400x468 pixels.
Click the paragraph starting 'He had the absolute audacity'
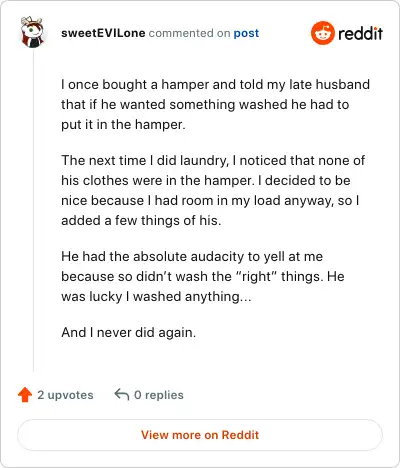click(x=203, y=276)
